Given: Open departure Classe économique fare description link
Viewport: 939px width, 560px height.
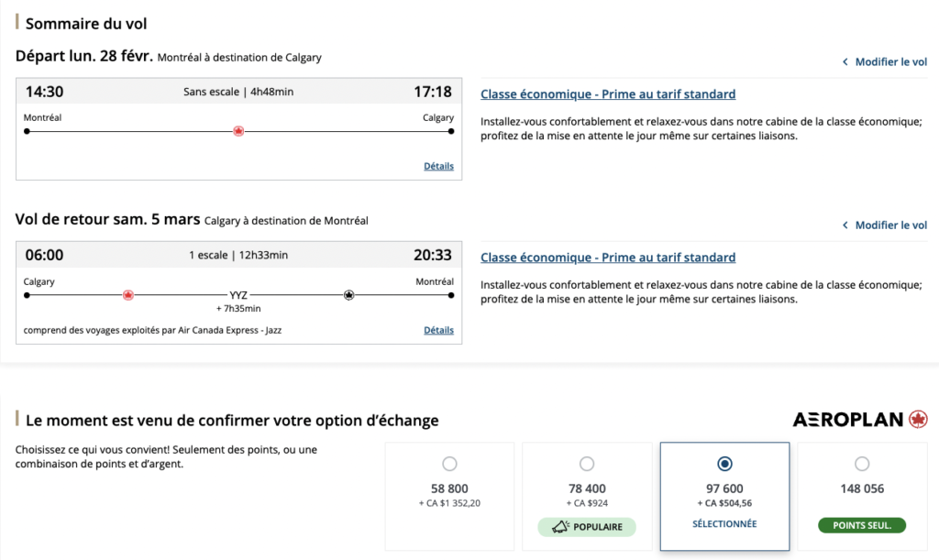Looking at the screenshot, I should (x=608, y=94).
